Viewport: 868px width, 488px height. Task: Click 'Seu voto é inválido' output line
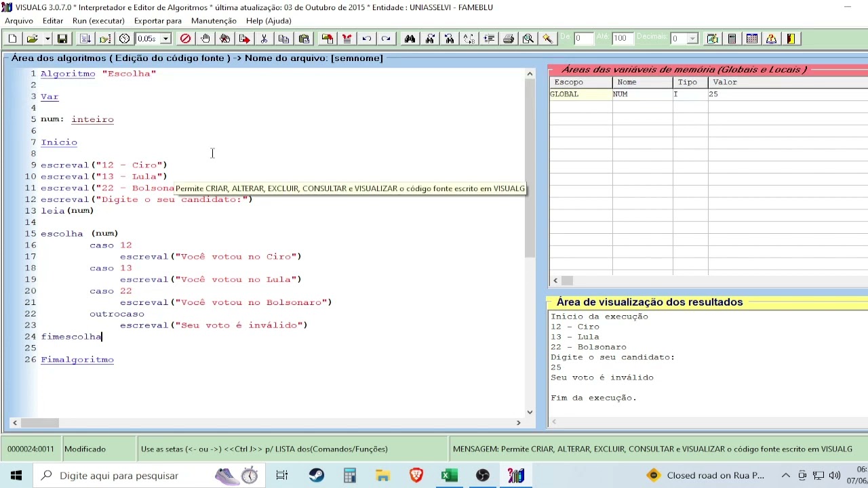point(602,378)
